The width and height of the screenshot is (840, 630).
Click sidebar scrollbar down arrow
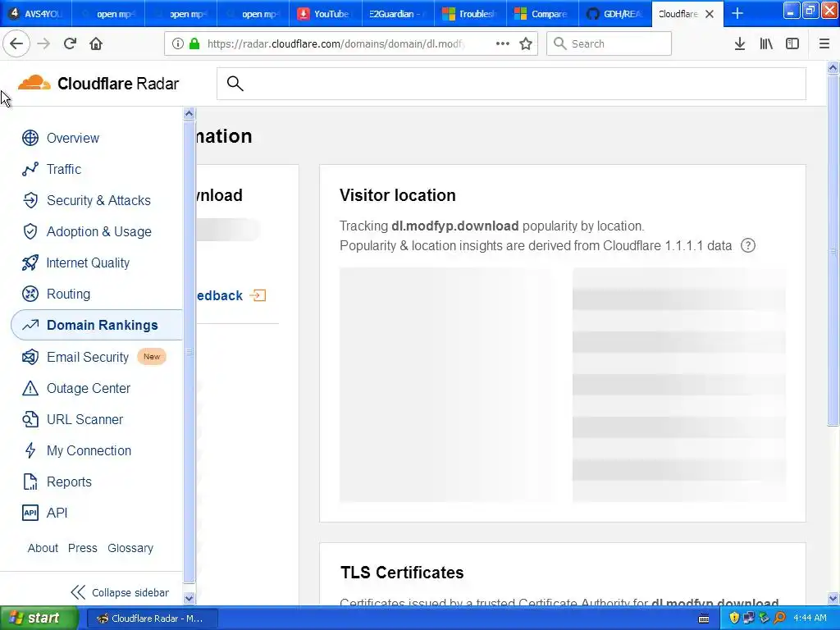(189, 598)
